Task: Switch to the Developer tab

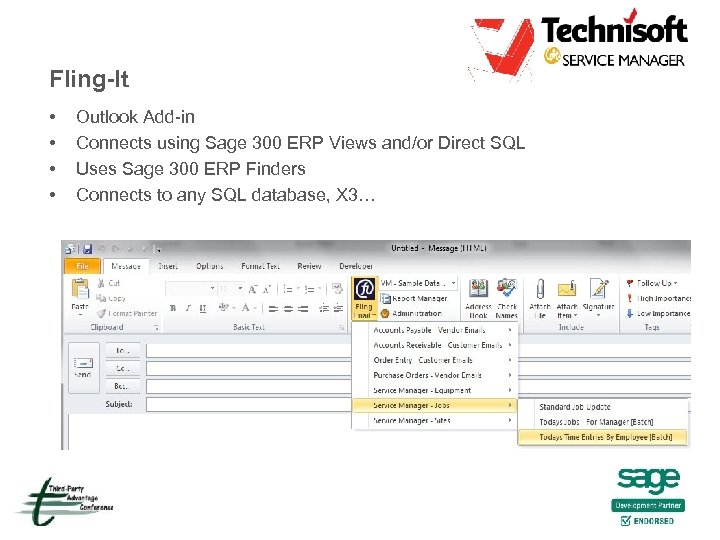Action: pos(356,266)
